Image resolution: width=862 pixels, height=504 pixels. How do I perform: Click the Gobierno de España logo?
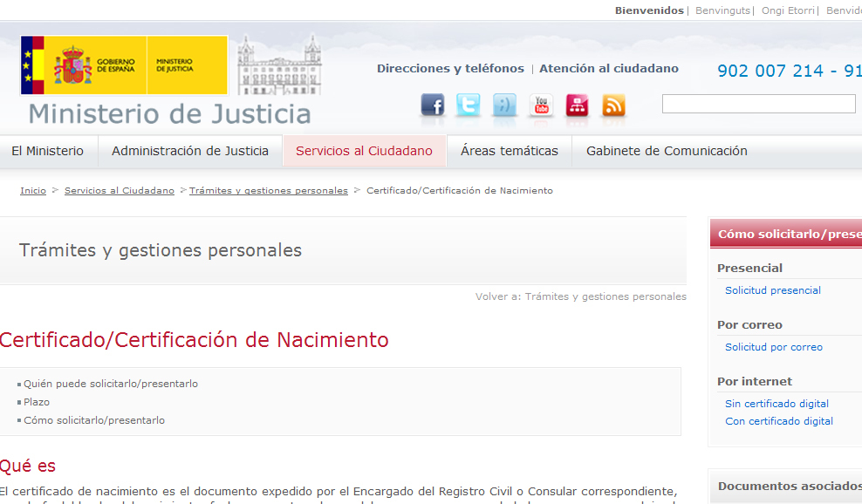coord(124,65)
